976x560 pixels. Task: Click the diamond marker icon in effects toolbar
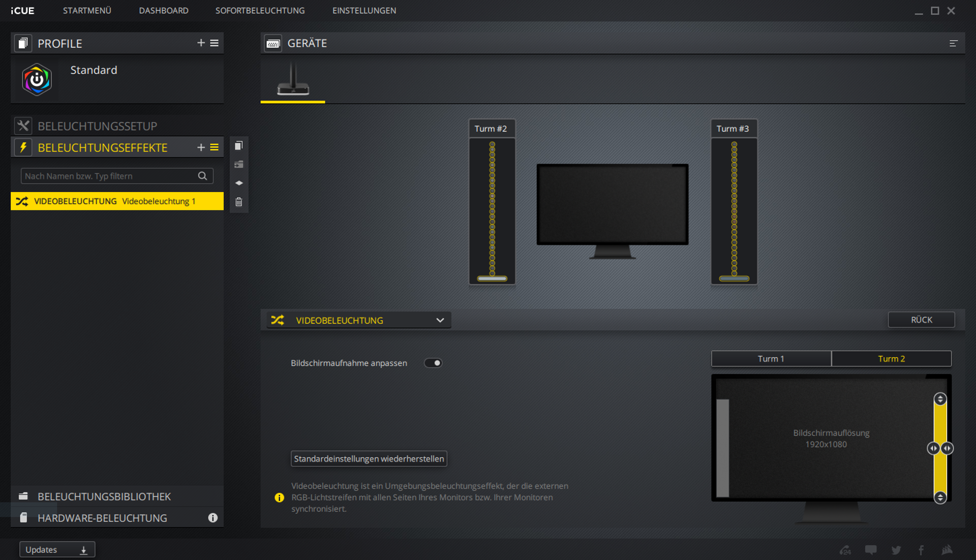click(x=238, y=183)
